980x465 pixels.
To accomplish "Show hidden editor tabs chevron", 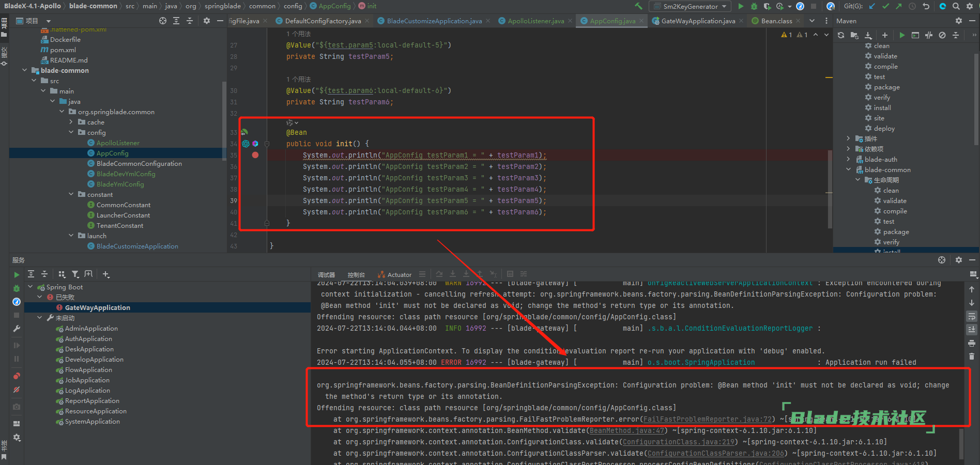I will click(812, 21).
